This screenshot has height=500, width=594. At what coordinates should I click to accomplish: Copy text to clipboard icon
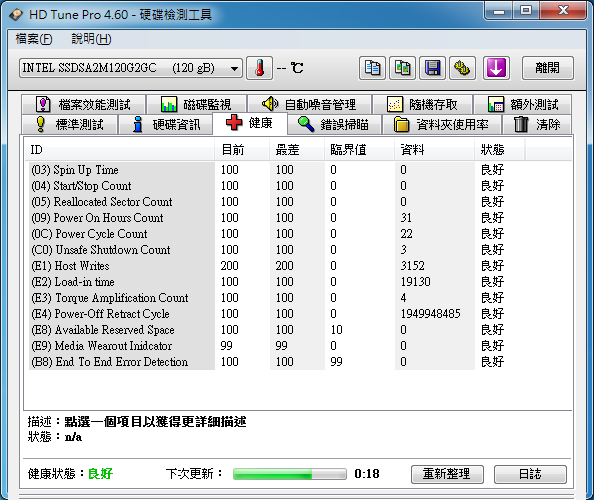(x=372, y=68)
